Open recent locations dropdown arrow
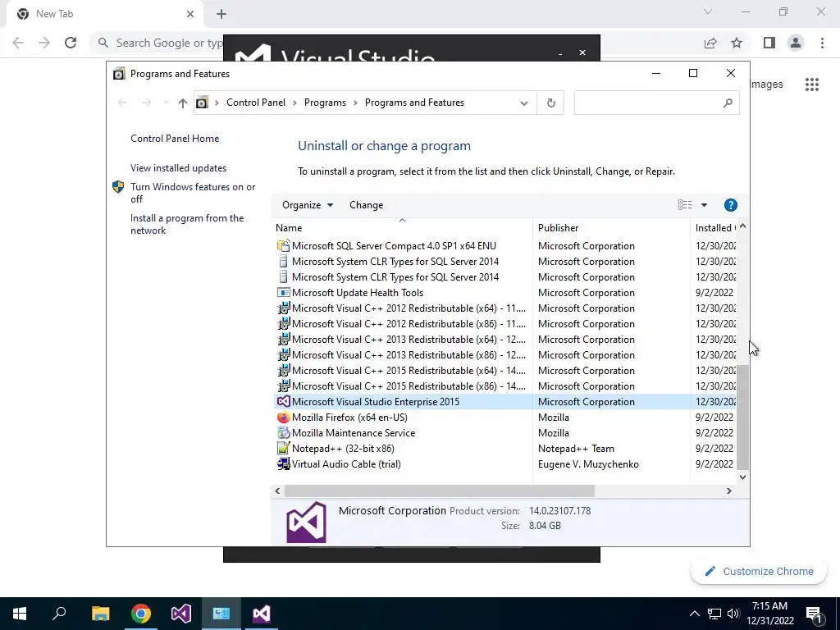840x630 pixels. point(166,103)
